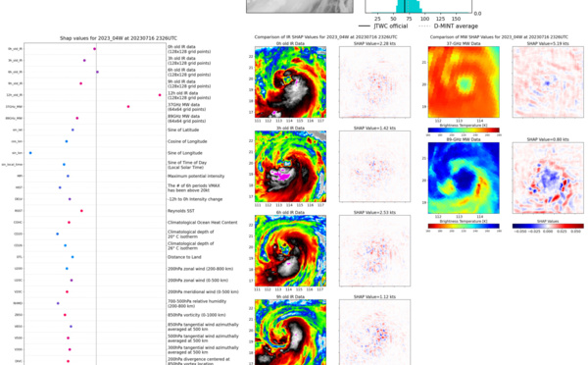Click the JTWC official legend entry
The image size is (588, 365).
383,26
